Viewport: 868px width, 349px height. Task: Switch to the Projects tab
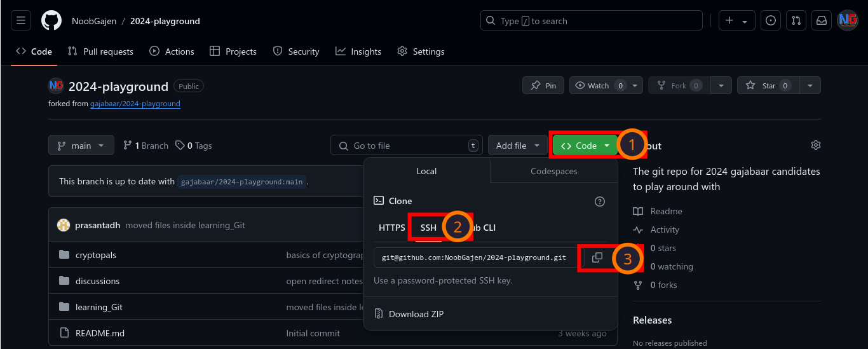(233, 51)
